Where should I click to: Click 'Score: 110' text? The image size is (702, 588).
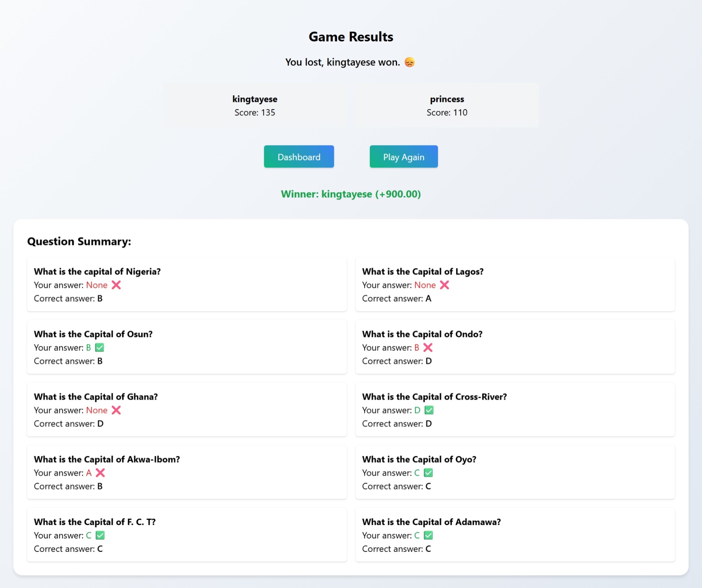447,112
